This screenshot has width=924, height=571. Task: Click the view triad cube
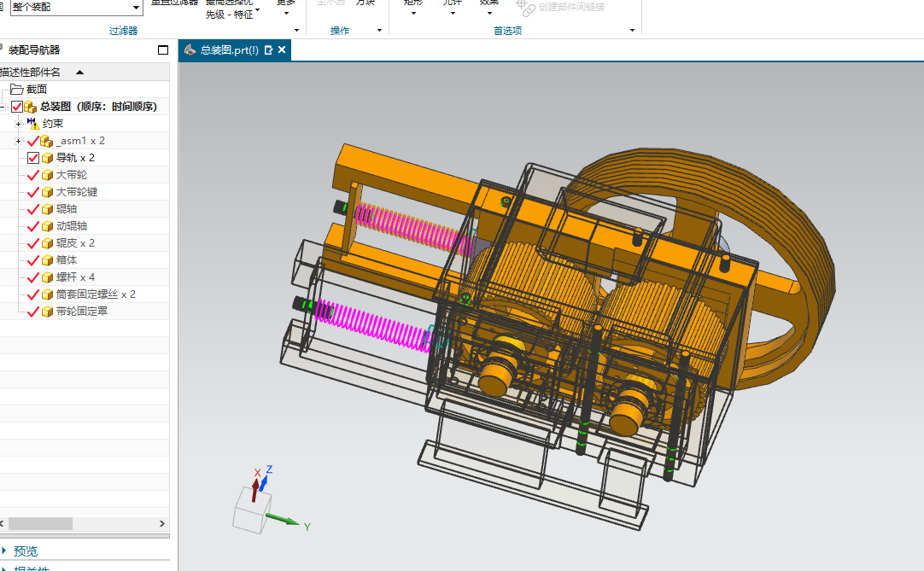click(x=252, y=510)
